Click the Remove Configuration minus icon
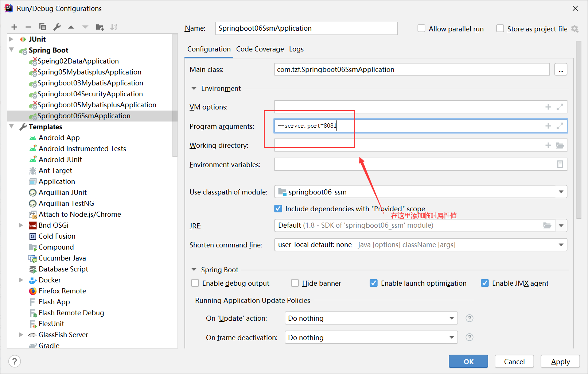588x374 pixels. point(28,27)
